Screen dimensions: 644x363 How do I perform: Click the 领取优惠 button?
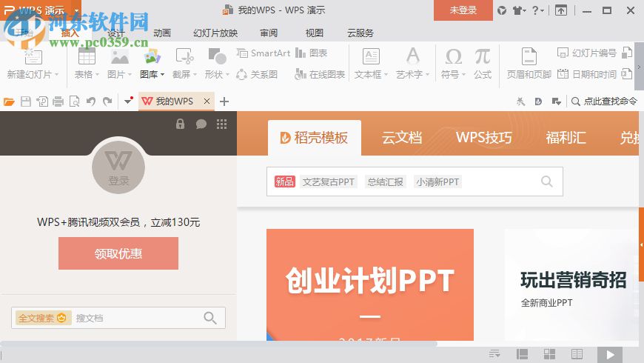(x=118, y=253)
